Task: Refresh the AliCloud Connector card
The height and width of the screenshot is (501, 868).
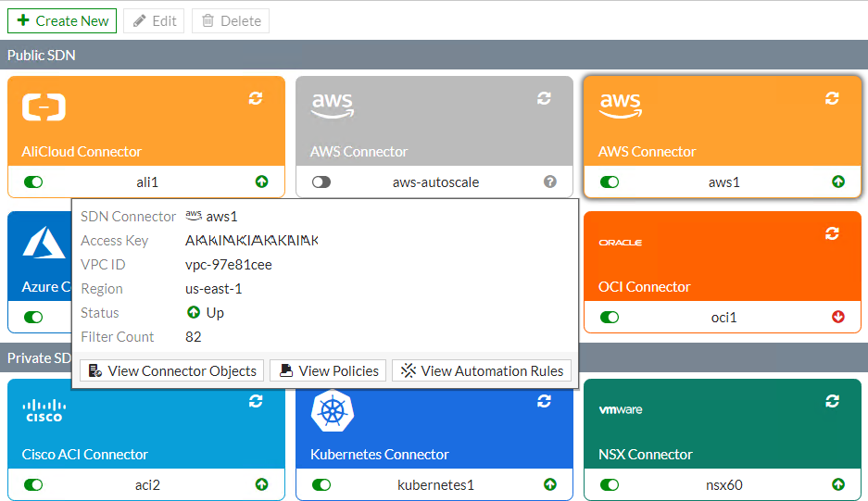Action: pyautogui.click(x=256, y=98)
